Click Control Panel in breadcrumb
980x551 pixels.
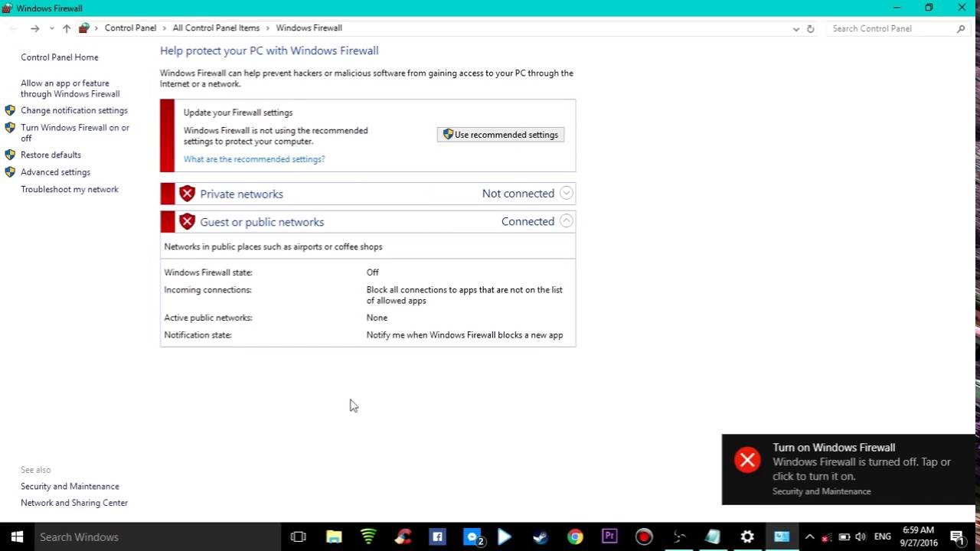(x=130, y=28)
